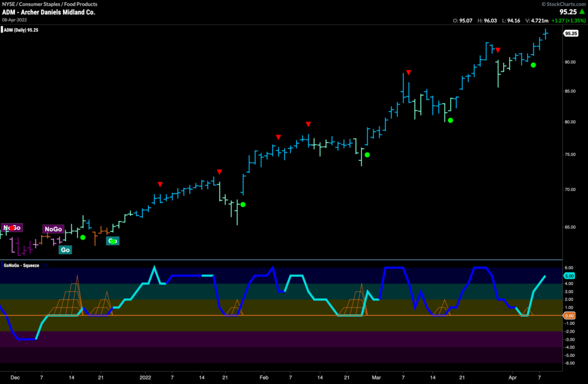
Task: Select the red triangle marker in early February
Action: tap(278, 137)
